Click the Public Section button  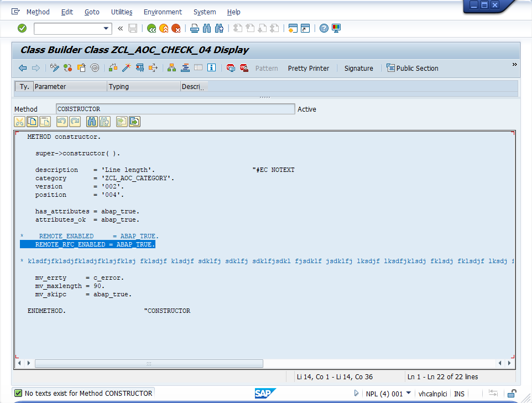tap(412, 68)
